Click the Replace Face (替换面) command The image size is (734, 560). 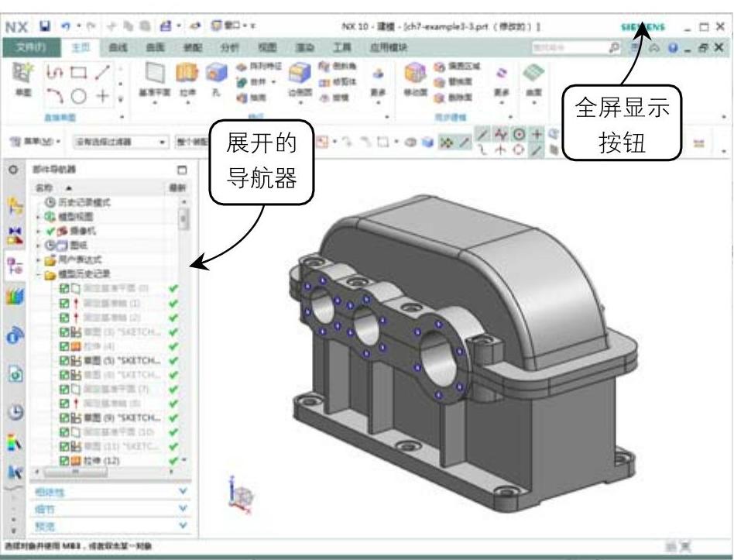tap(453, 82)
